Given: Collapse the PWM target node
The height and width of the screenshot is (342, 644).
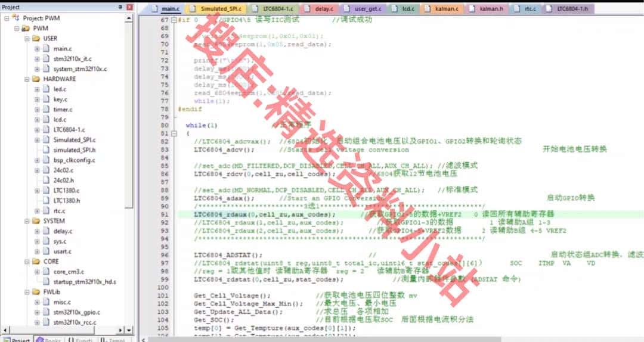Looking at the screenshot, I should tap(17, 29).
